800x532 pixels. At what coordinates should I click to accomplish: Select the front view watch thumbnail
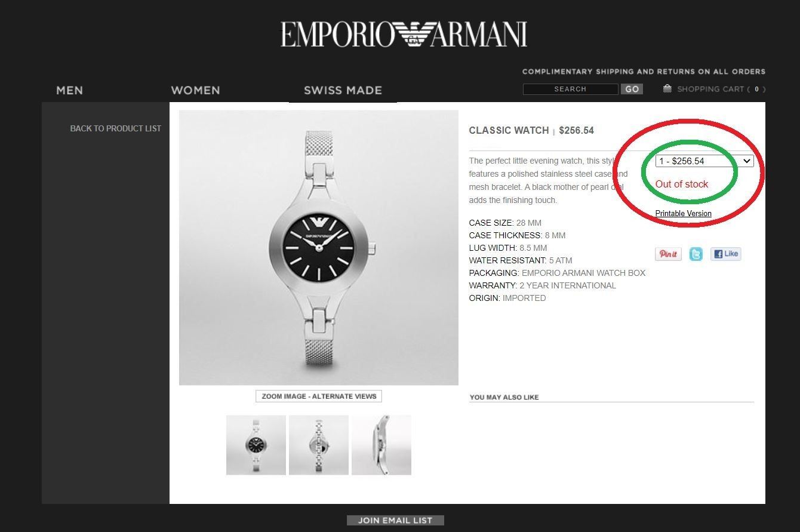[256, 445]
